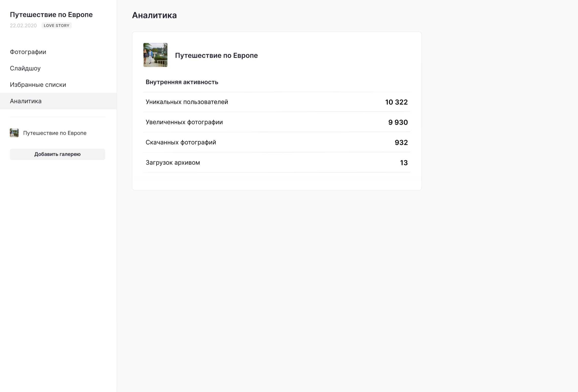
Task: Click the large gallery cover photo in analytics card
Action: [155, 55]
